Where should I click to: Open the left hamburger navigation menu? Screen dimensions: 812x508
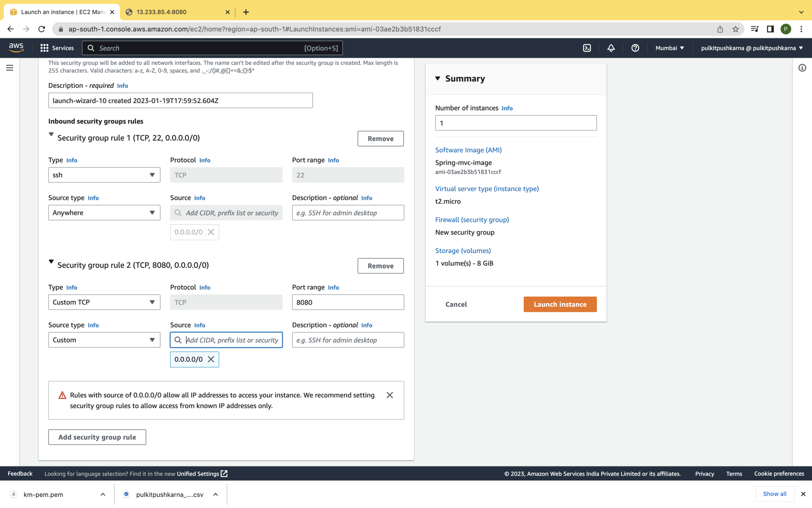pyautogui.click(x=10, y=68)
